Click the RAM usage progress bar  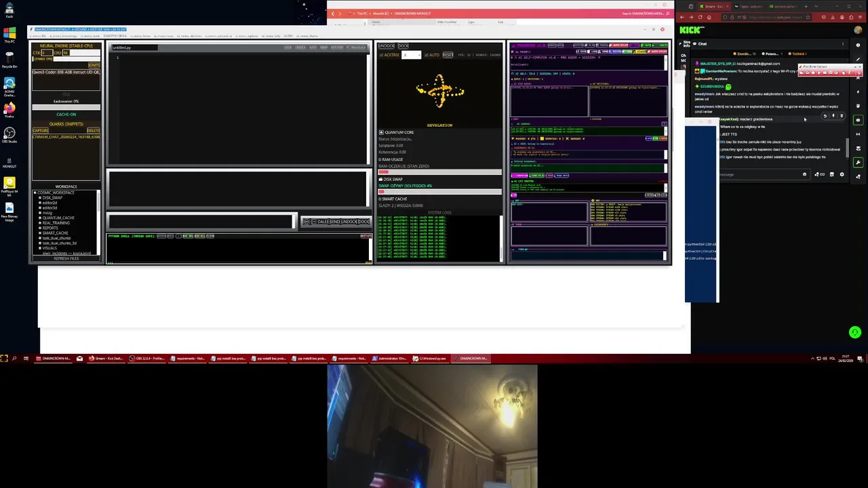pos(439,172)
